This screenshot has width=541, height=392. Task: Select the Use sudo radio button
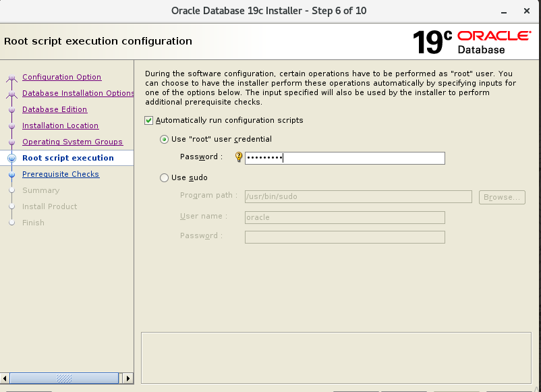click(x=164, y=177)
